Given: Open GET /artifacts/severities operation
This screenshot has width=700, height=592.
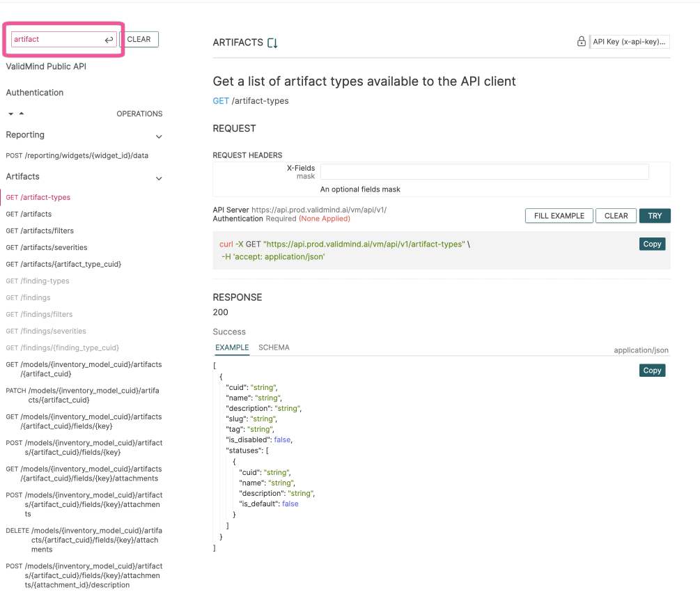Looking at the screenshot, I should coord(47,247).
